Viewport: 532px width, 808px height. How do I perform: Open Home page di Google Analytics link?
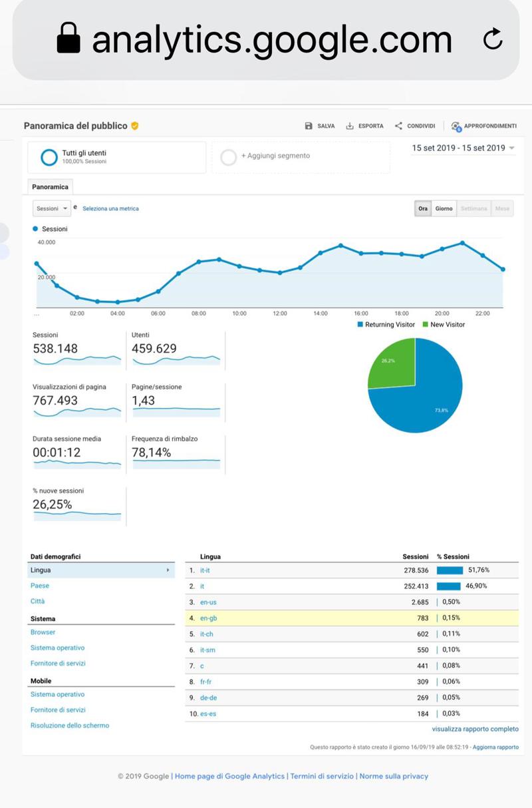coord(229,776)
